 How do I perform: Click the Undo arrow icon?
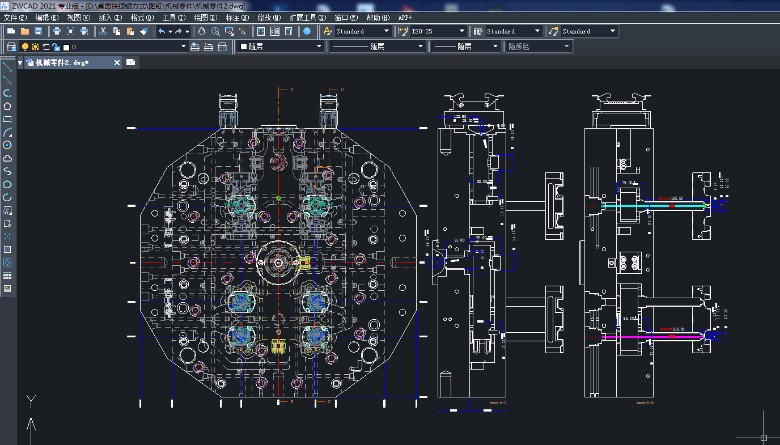coord(162,31)
